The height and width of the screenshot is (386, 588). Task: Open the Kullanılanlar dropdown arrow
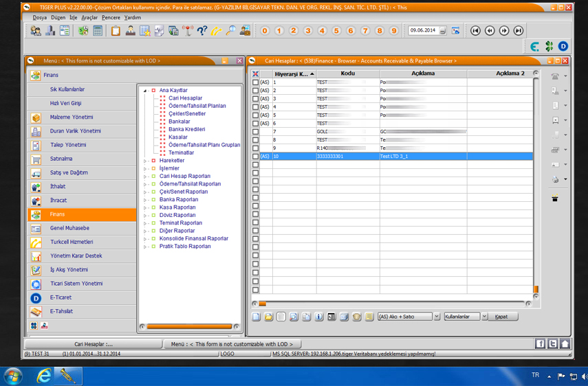[485, 317]
